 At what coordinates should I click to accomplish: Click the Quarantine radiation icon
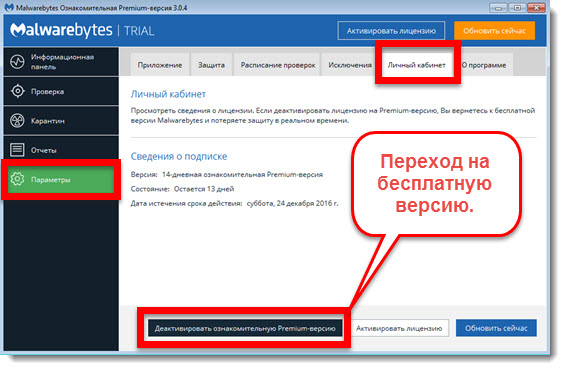pyautogui.click(x=17, y=121)
